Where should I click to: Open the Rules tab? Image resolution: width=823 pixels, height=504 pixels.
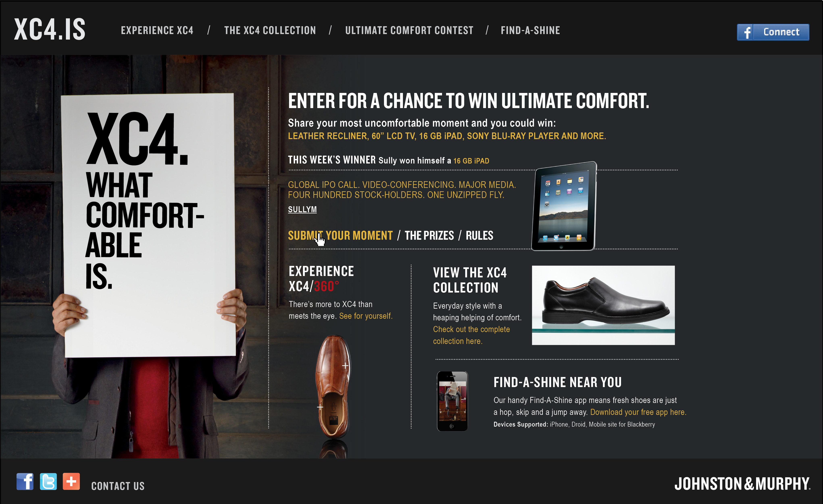479,235
